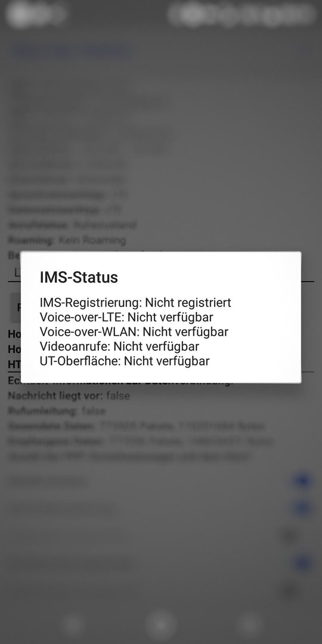Tap the right navigation bar button

249,625
